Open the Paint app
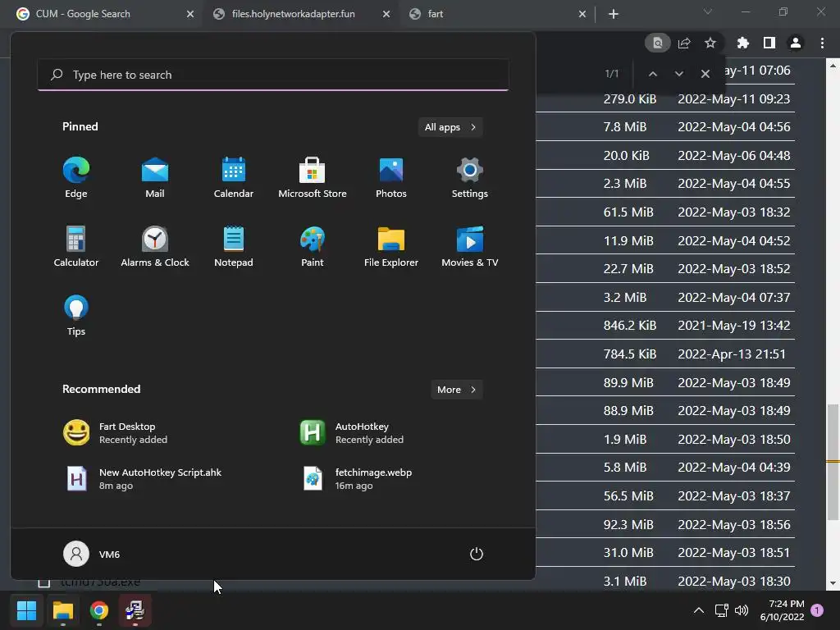This screenshot has height=630, width=840. 313,246
